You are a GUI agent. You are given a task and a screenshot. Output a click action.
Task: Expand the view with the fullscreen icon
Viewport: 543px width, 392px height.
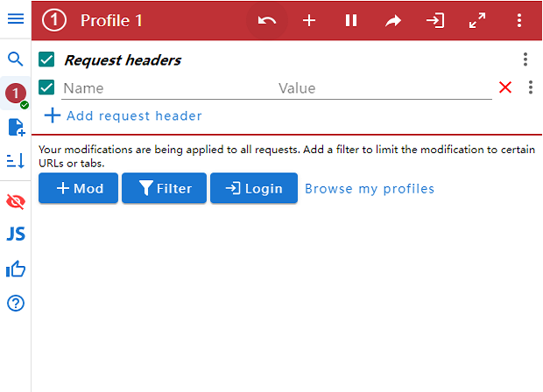(477, 20)
